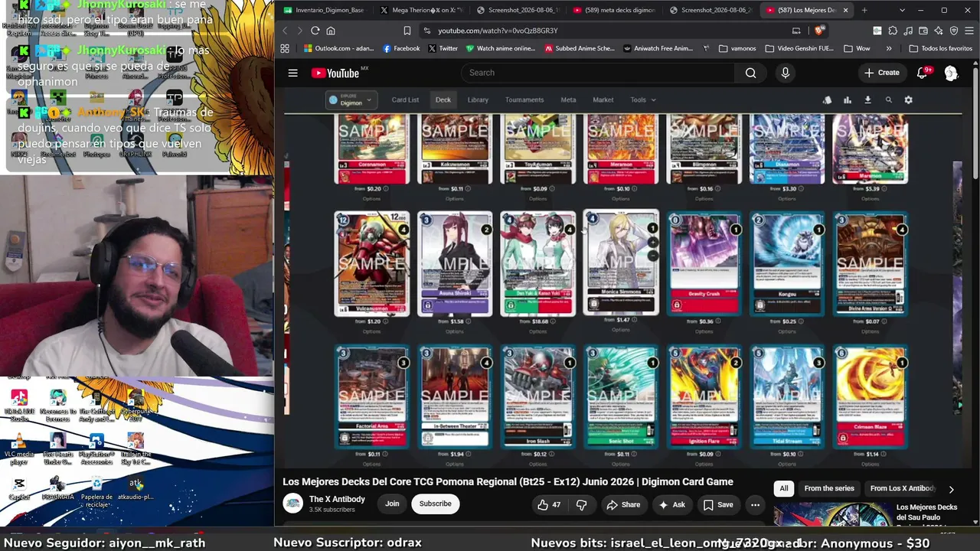Switch to the Library tab
Image resolution: width=980 pixels, height=551 pixels.
478,100
